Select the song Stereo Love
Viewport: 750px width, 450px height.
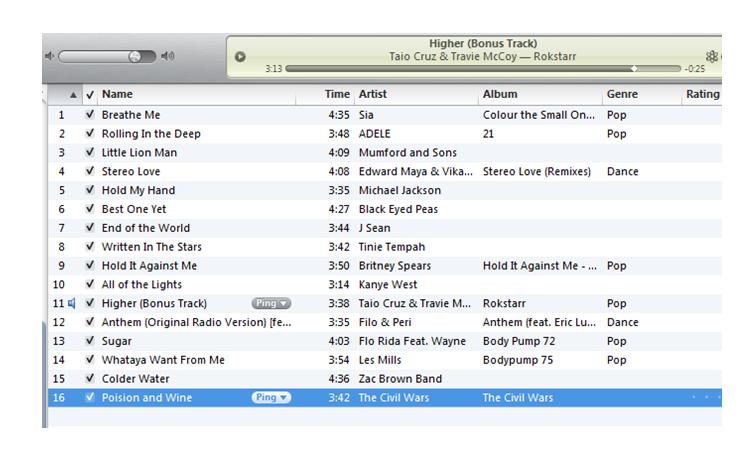coord(131,171)
